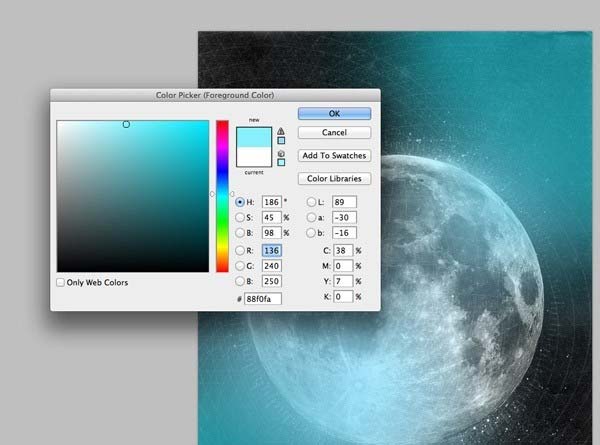
Task: Click the S field showing 45
Action: tap(271, 217)
